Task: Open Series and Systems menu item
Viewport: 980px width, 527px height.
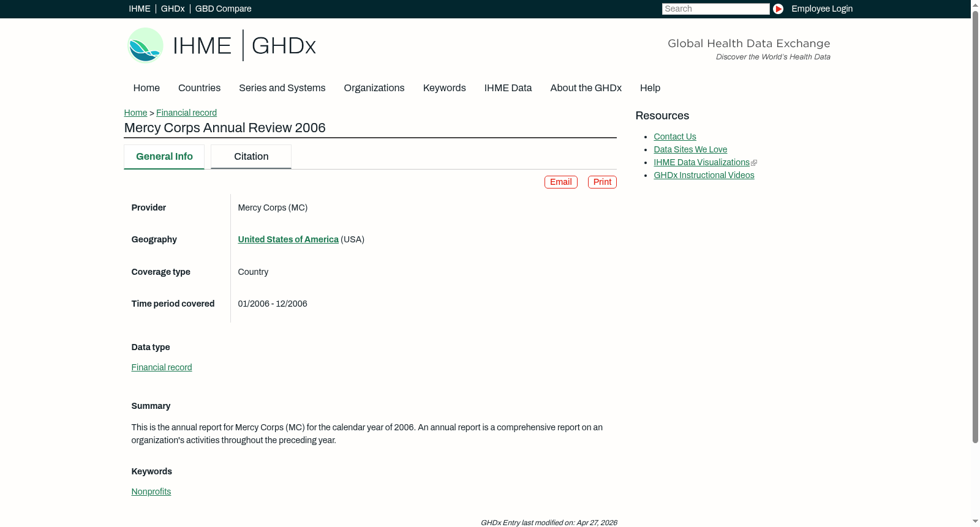Action: pos(282,88)
